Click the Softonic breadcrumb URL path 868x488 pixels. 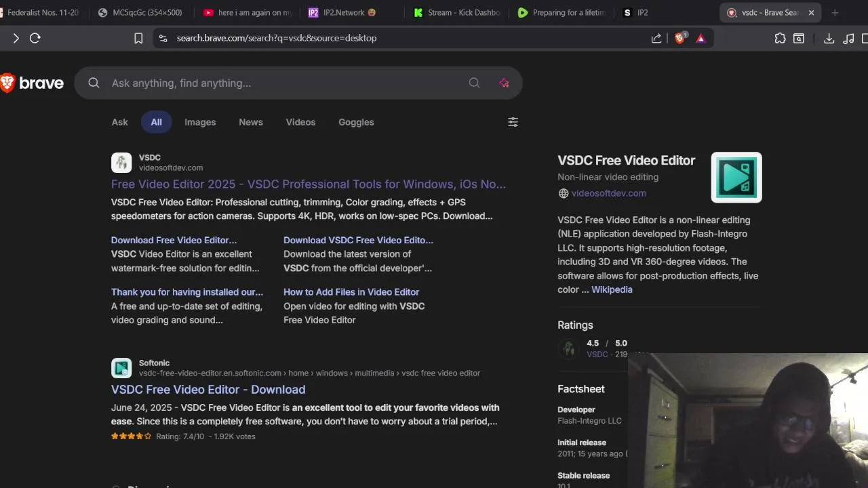[x=309, y=373]
